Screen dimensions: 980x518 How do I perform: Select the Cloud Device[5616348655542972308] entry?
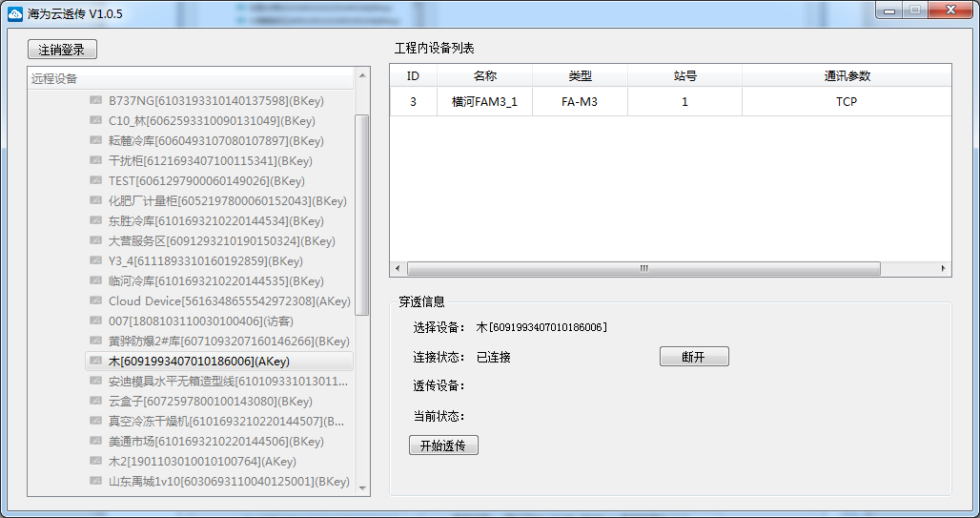click(x=230, y=300)
